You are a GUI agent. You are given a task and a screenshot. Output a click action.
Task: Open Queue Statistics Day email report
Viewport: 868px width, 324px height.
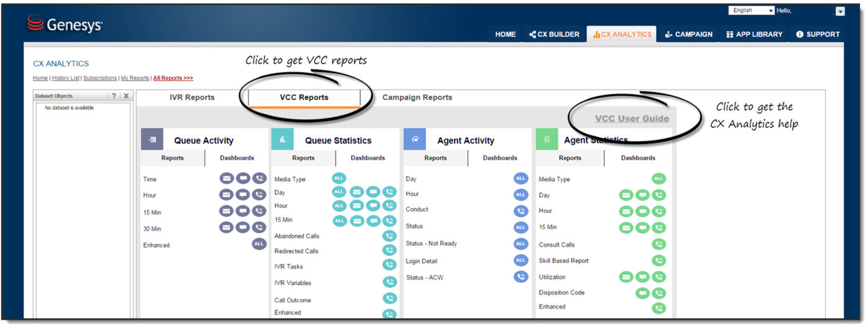[x=356, y=192]
